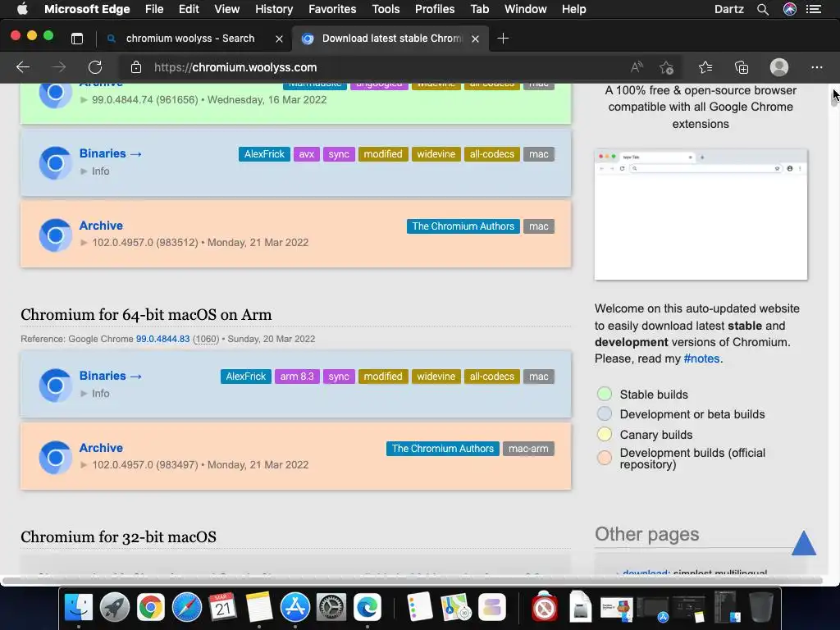Click the blue scroll-to-top triangle
The image size is (840, 630).
tap(804, 543)
